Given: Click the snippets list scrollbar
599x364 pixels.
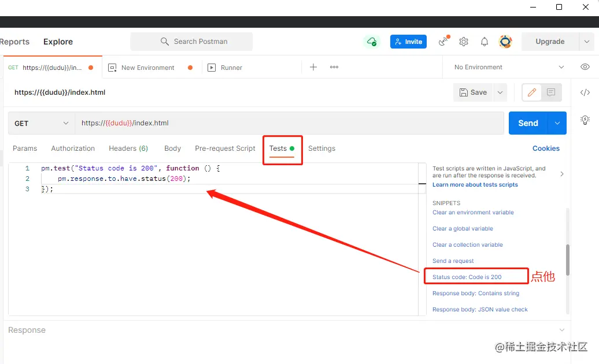Looking at the screenshot, I should [568, 260].
